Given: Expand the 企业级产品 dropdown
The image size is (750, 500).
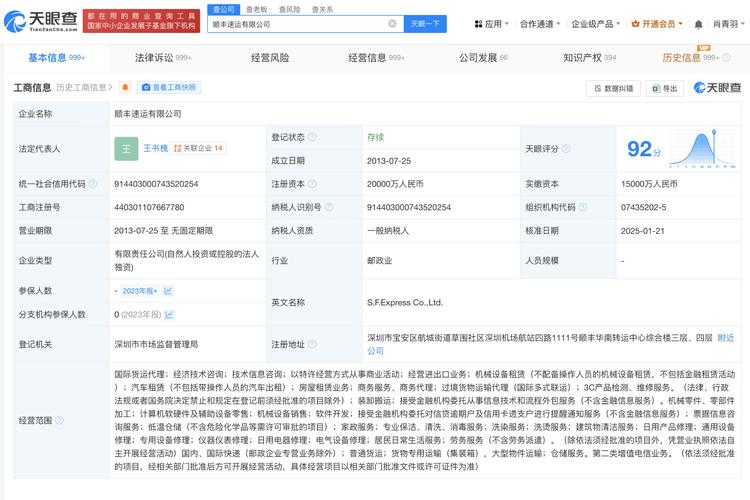Looking at the screenshot, I should click(596, 23).
